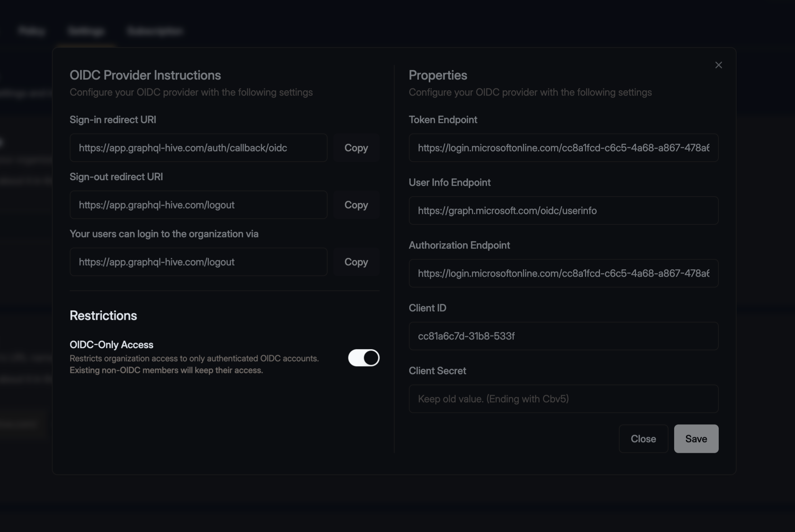Click the Close button
Image resolution: width=795 pixels, height=532 pixels.
coord(643,439)
